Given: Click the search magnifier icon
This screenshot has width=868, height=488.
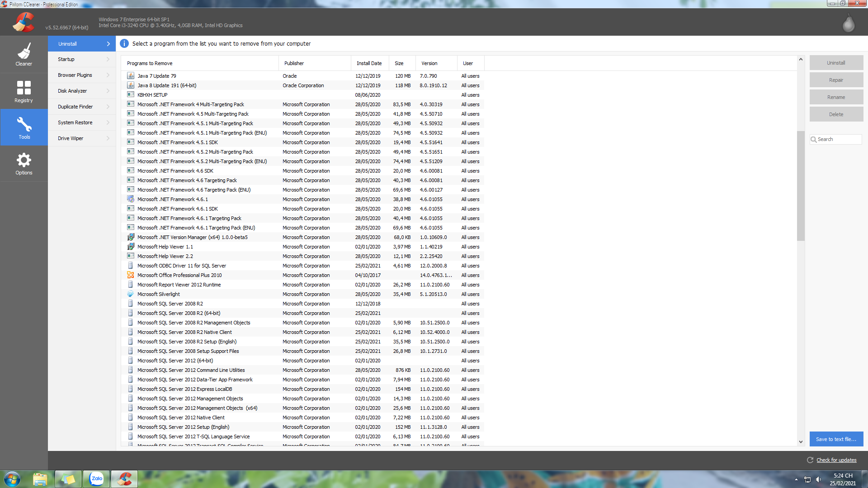Looking at the screenshot, I should coord(814,140).
